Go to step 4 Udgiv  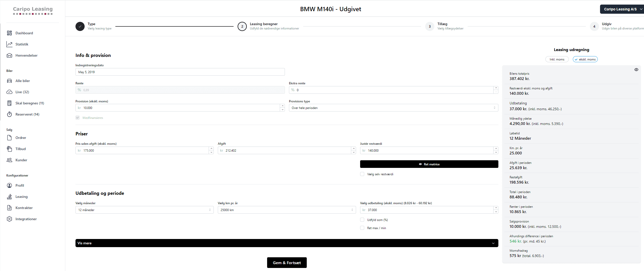(x=617, y=26)
